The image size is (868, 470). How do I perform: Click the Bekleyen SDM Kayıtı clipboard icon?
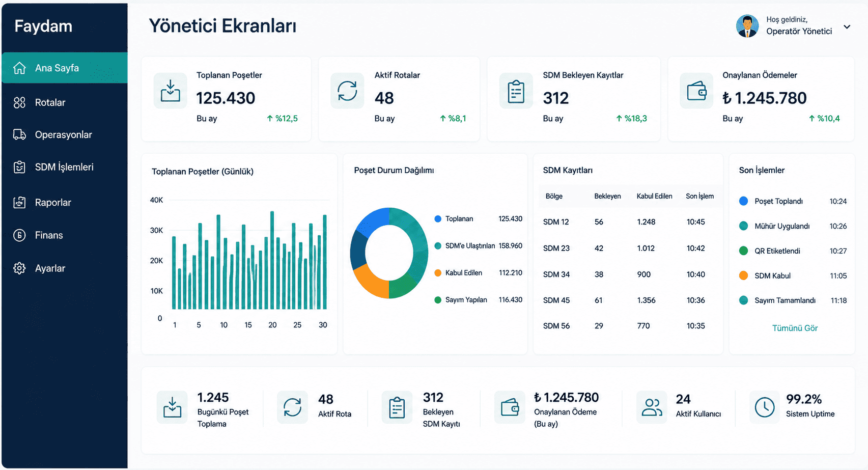point(397,407)
